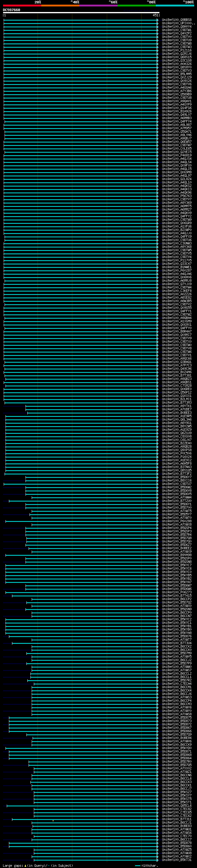Select hit label UniRef100_Q6L3A6

point(177,419)
